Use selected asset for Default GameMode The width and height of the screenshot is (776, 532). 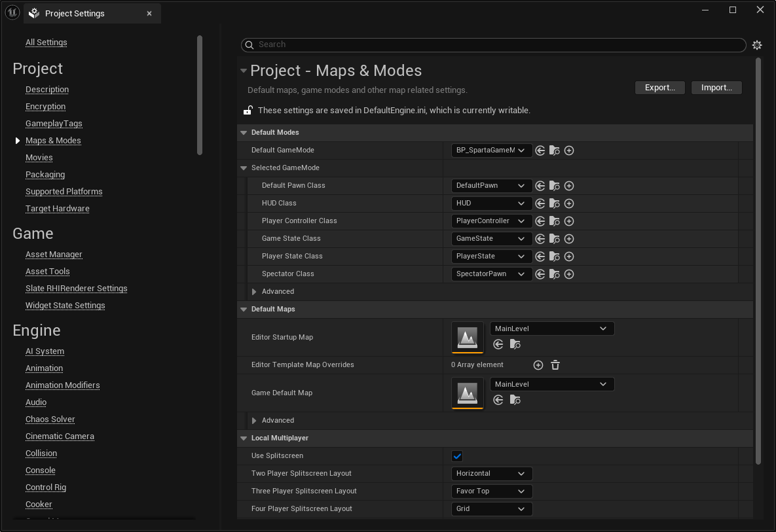click(540, 151)
